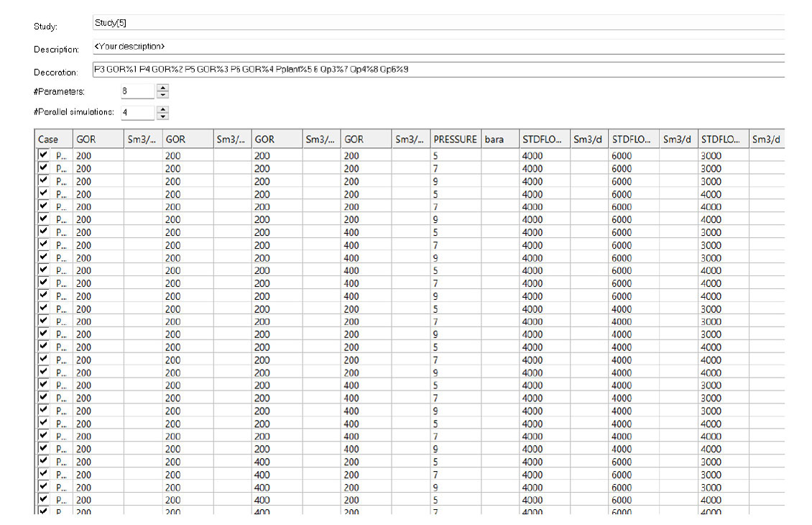Viewport: 812px width, 525px height.
Task: Toggle the third case row checkbox
Action: tap(44, 181)
